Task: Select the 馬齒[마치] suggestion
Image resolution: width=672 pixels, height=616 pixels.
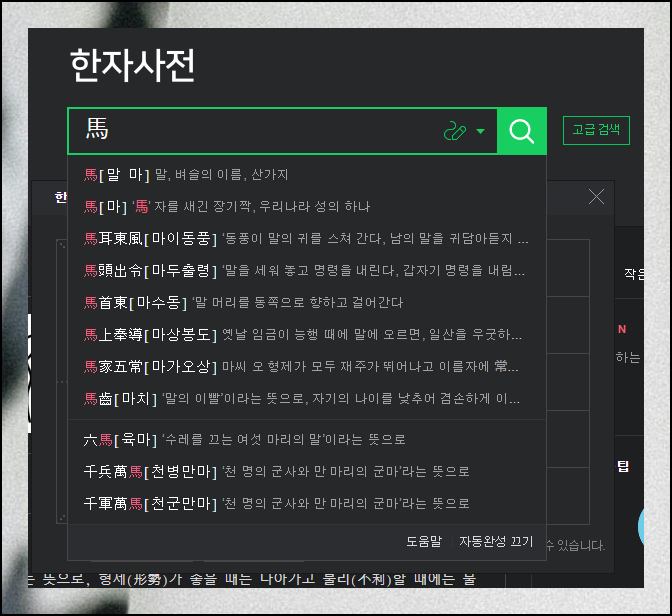Action: tap(307, 399)
